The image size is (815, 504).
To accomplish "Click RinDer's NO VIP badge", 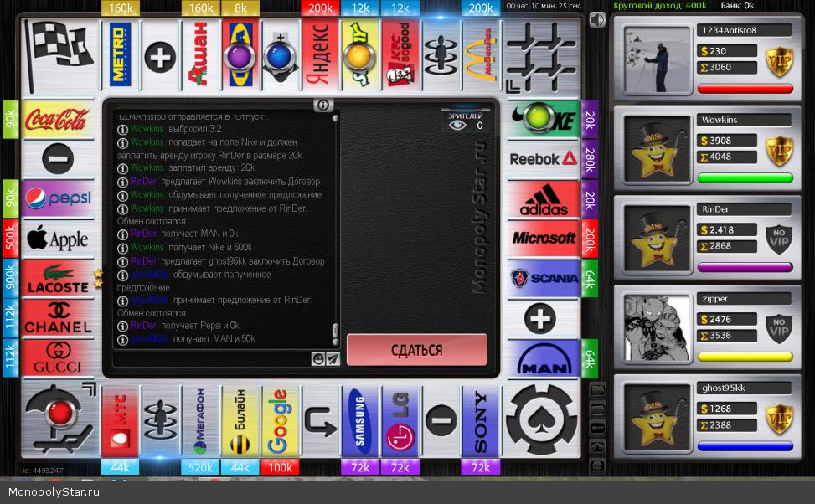I will [x=778, y=239].
